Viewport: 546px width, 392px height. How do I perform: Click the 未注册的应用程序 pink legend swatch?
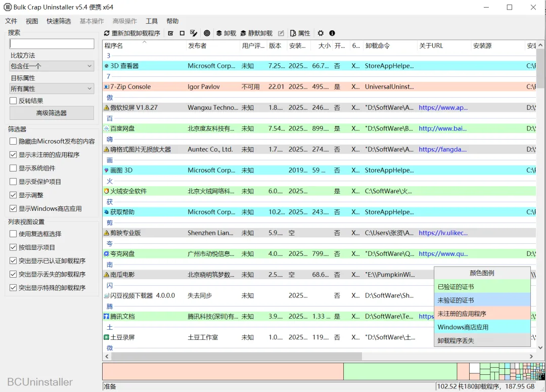click(482, 314)
